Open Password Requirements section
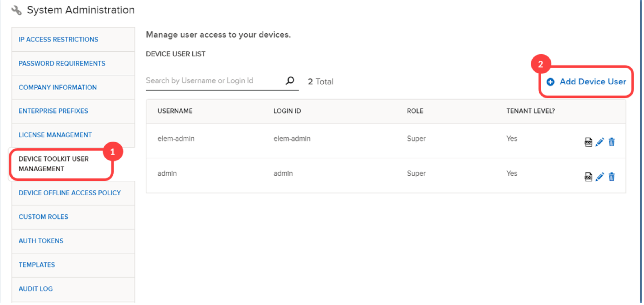The width and height of the screenshot is (644, 305). 62,64
